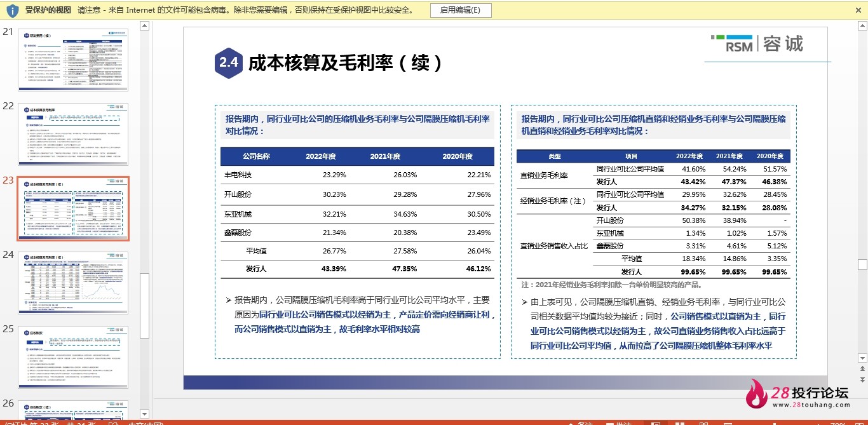The height and width of the screenshot is (425, 868).
Task: Click the bold 47.37% cell
Action: (735, 182)
